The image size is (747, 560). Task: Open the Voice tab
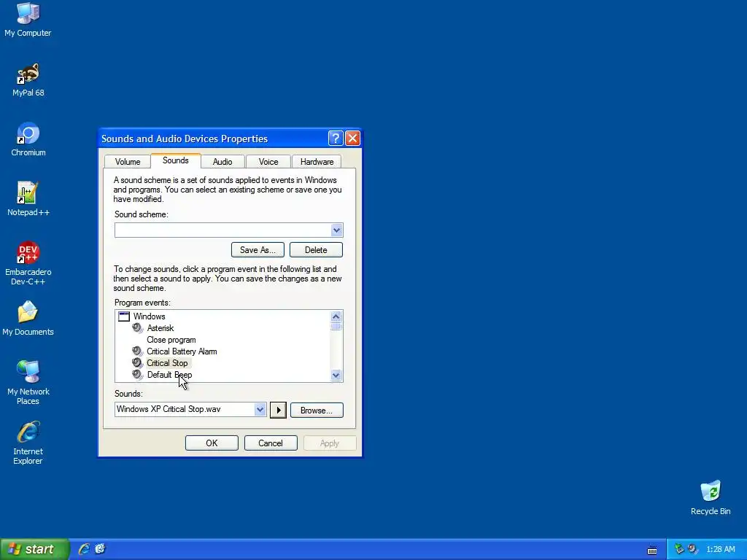[x=268, y=162]
